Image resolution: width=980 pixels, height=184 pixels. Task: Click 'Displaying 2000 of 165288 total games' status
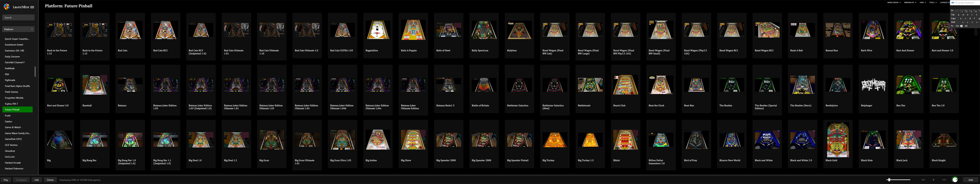point(80,180)
